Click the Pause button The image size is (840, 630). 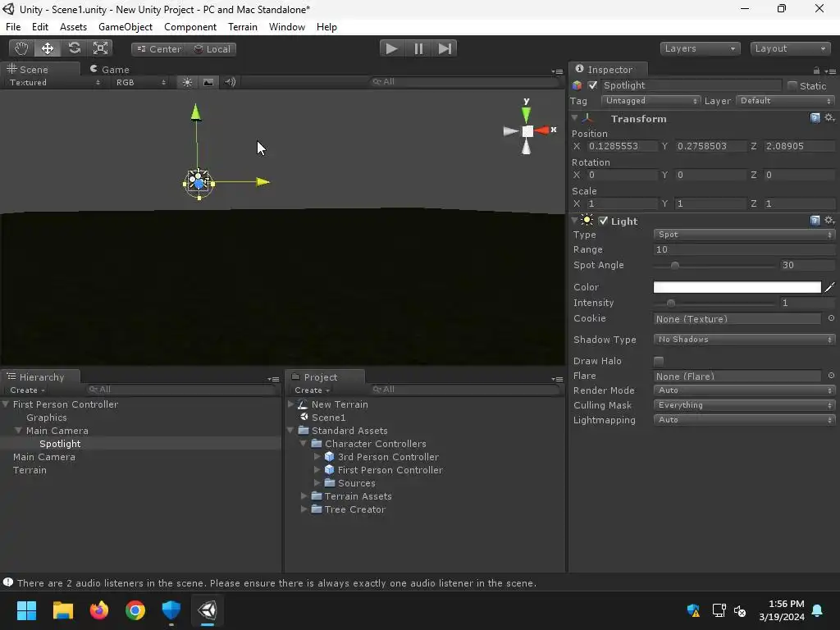418,48
